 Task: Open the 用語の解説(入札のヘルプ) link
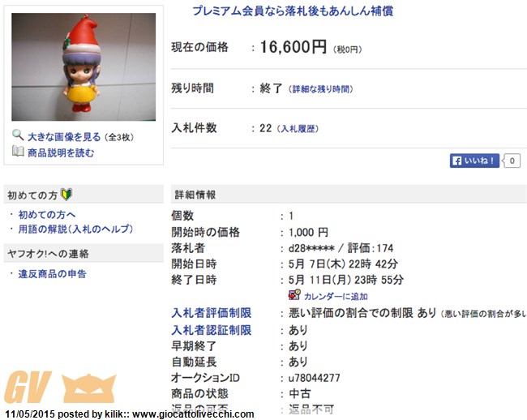75,229
